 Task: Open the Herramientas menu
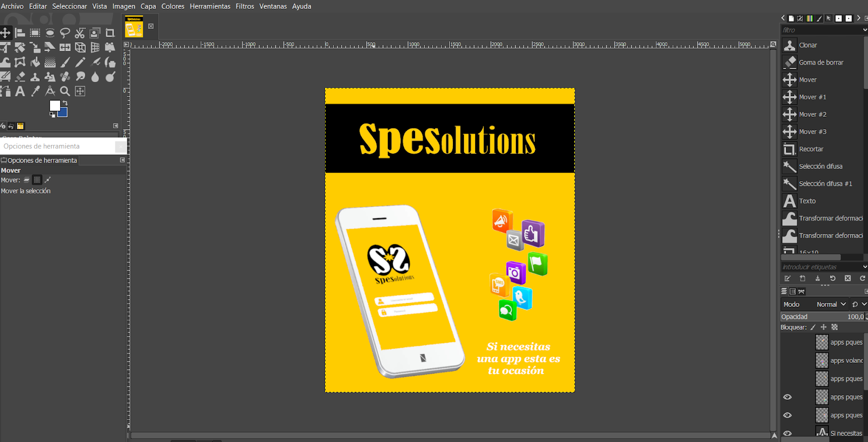pyautogui.click(x=210, y=6)
